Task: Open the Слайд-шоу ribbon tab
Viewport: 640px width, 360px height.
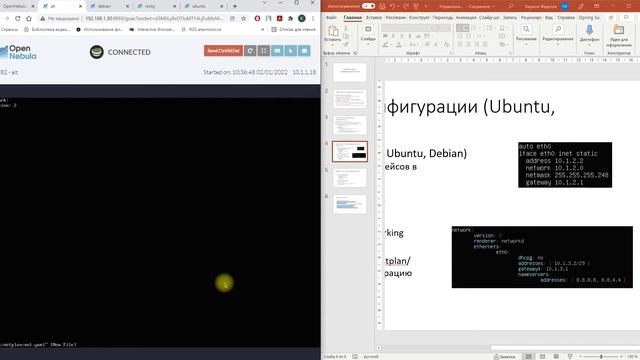Action: (x=489, y=18)
